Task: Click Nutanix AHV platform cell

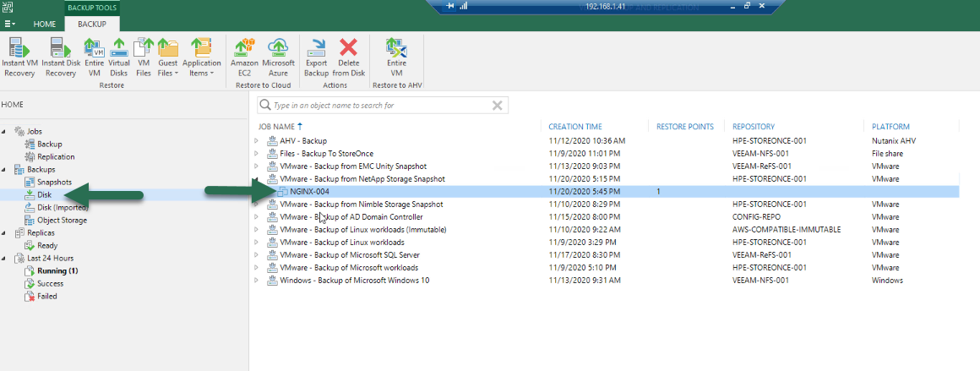Action: tap(894, 141)
